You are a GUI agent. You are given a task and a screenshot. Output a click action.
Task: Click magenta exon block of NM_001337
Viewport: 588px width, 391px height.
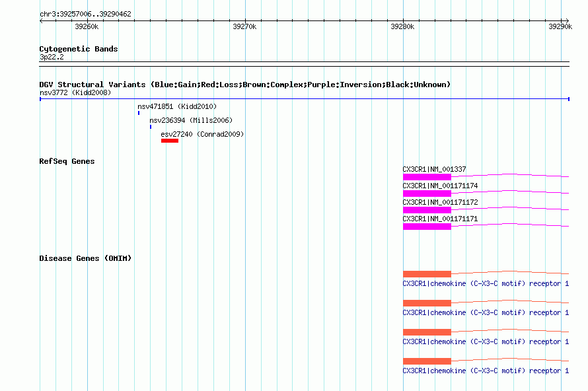coord(427,177)
